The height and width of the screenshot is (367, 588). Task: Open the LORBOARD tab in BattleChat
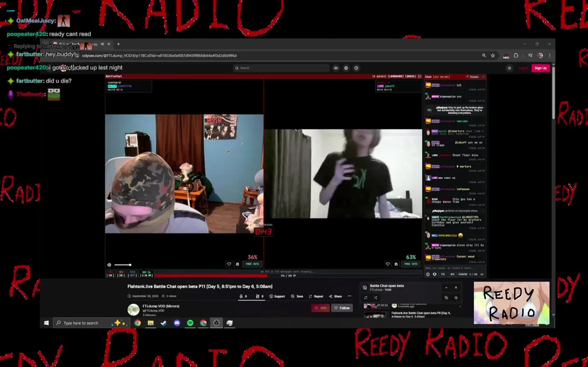(395, 76)
